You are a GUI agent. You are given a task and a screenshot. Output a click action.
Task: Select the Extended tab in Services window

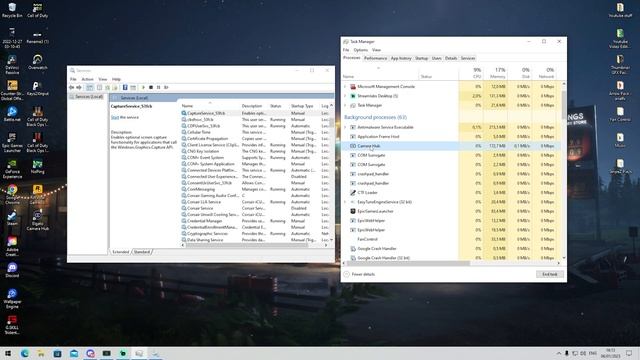click(121, 252)
